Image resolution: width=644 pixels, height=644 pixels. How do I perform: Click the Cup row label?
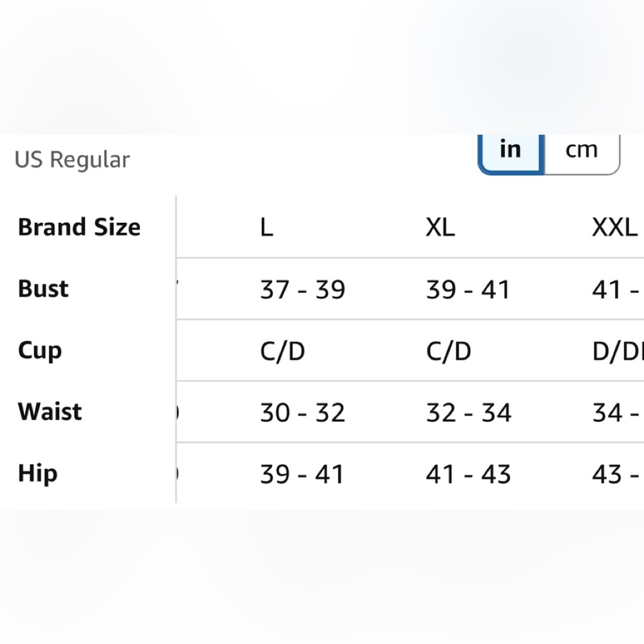40,351
